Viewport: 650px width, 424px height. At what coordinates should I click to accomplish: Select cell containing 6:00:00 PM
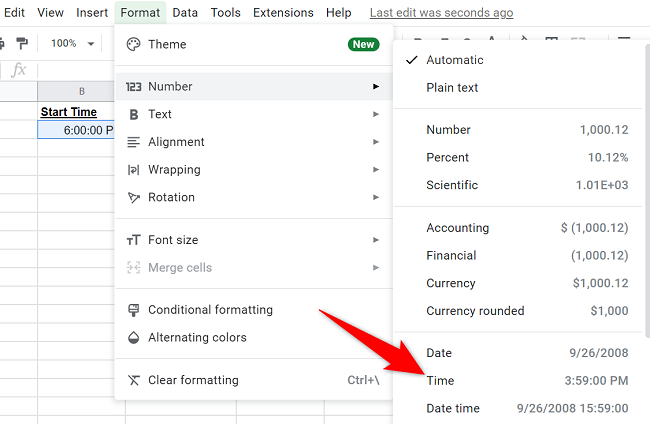click(x=78, y=130)
